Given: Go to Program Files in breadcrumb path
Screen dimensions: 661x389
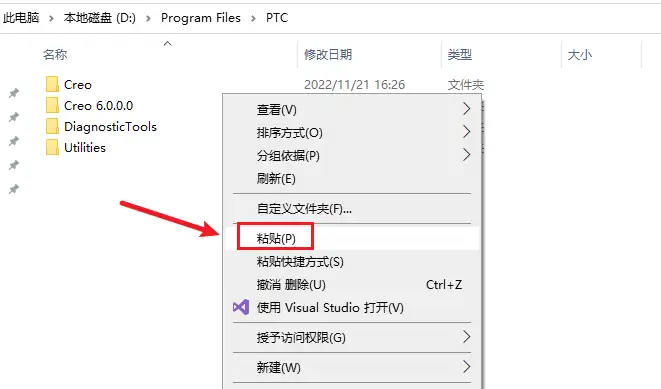Looking at the screenshot, I should [x=201, y=18].
